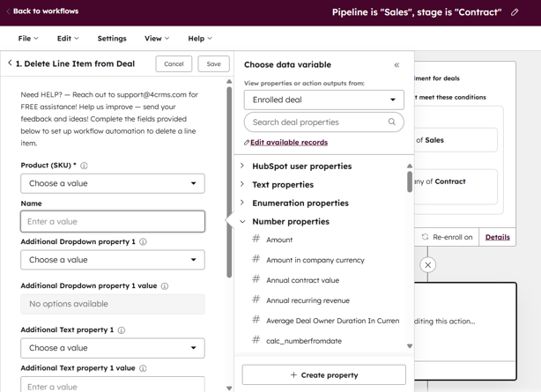The height and width of the screenshot is (392, 541).
Task: Click into the Name input field
Action: tap(113, 221)
